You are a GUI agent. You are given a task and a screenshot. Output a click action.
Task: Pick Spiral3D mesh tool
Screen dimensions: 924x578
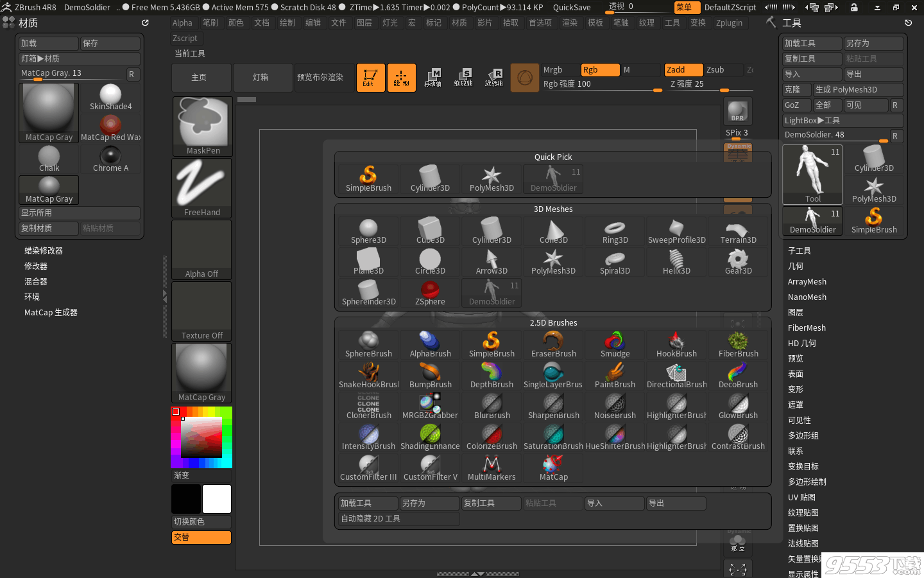(x=615, y=262)
